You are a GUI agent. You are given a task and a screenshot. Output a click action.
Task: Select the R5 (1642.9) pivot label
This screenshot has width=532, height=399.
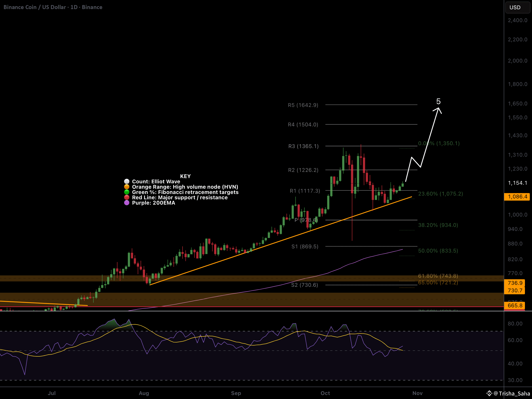pos(303,105)
